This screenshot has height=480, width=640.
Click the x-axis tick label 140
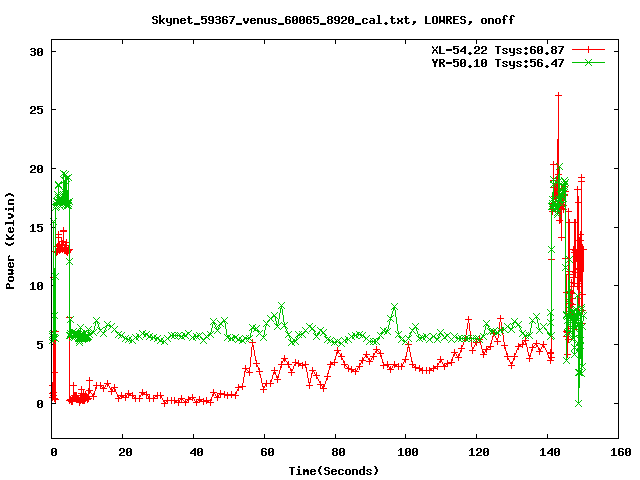550,452
